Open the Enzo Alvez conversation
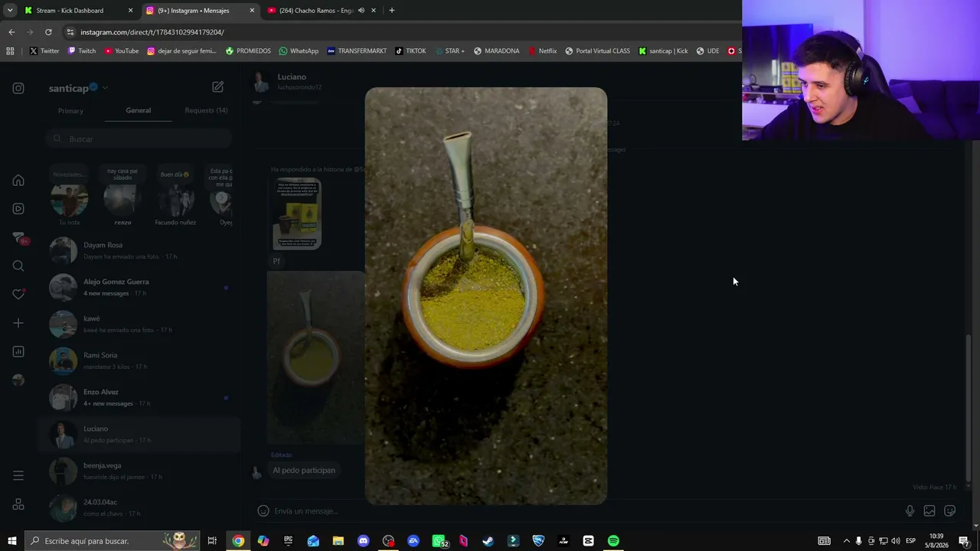Screen dimensions: 980x551 tap(139, 397)
